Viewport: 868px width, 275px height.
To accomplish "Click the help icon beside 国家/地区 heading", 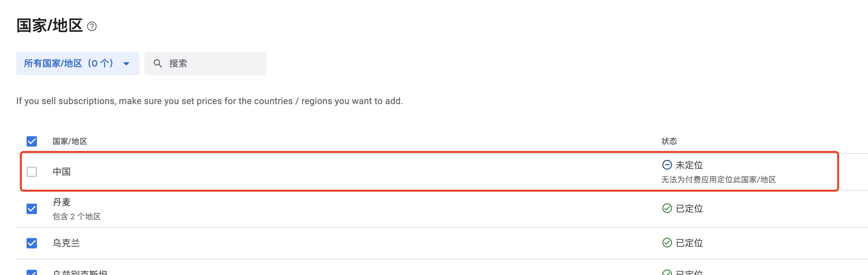I will (92, 26).
